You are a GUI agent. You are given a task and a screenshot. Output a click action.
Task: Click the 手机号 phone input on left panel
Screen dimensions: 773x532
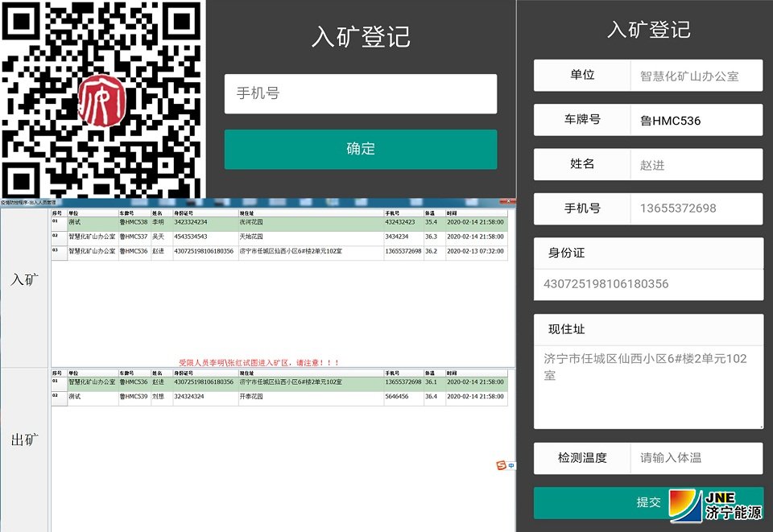[360, 94]
